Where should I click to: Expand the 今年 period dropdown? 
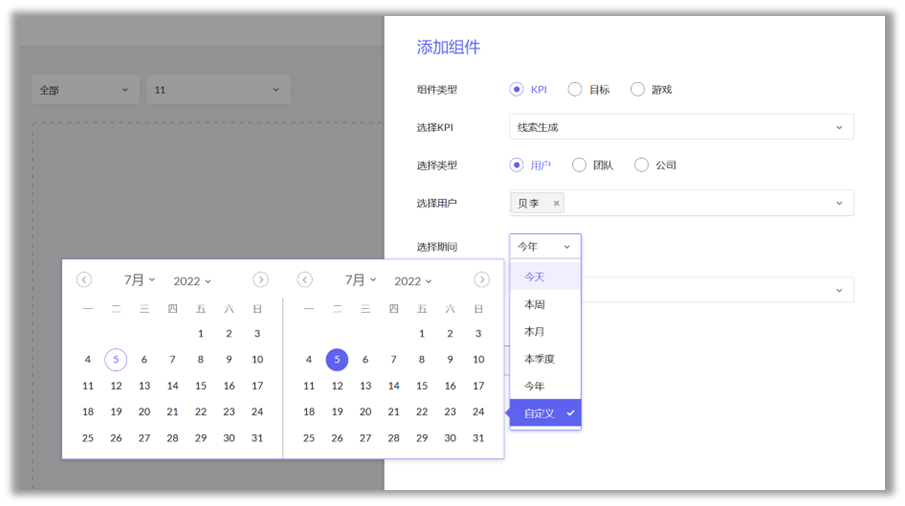pos(545,246)
